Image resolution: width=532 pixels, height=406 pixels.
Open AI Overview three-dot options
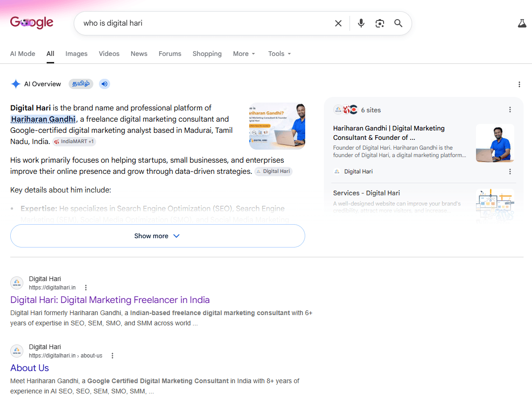point(519,84)
